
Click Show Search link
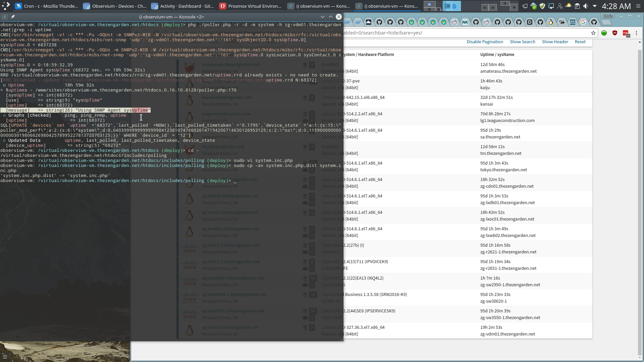click(522, 42)
